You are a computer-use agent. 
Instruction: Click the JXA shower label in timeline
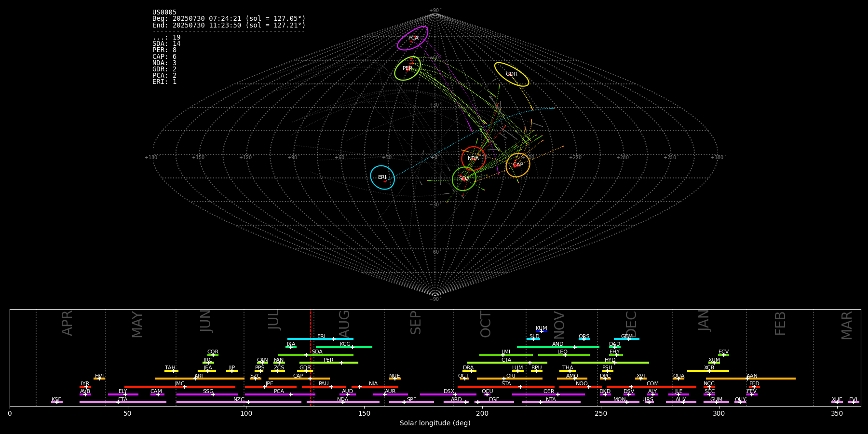tap(291, 344)
